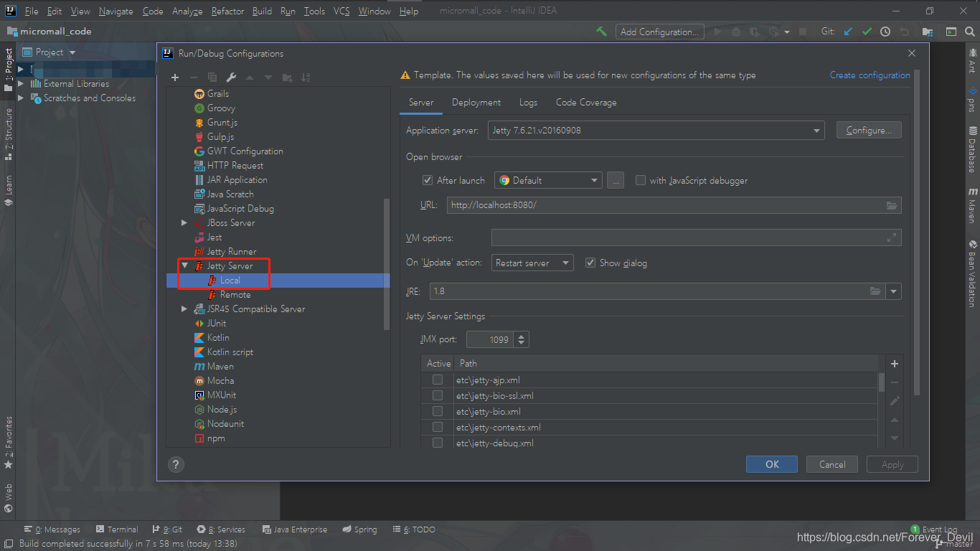Viewport: 980px width, 551px height.
Task: Click the browse folder icon in URL field
Action: point(892,205)
